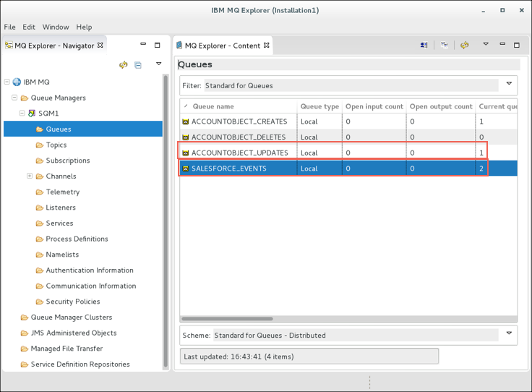The image size is (532, 392).
Task: Click the Navigator vertical scrollbar
Action: (x=166, y=221)
